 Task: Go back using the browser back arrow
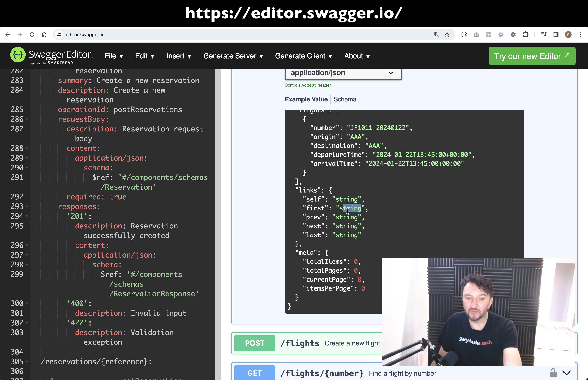coord(8,35)
